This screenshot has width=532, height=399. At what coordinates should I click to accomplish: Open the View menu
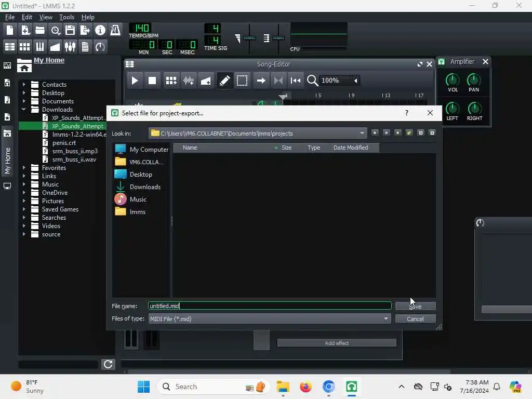tap(46, 17)
